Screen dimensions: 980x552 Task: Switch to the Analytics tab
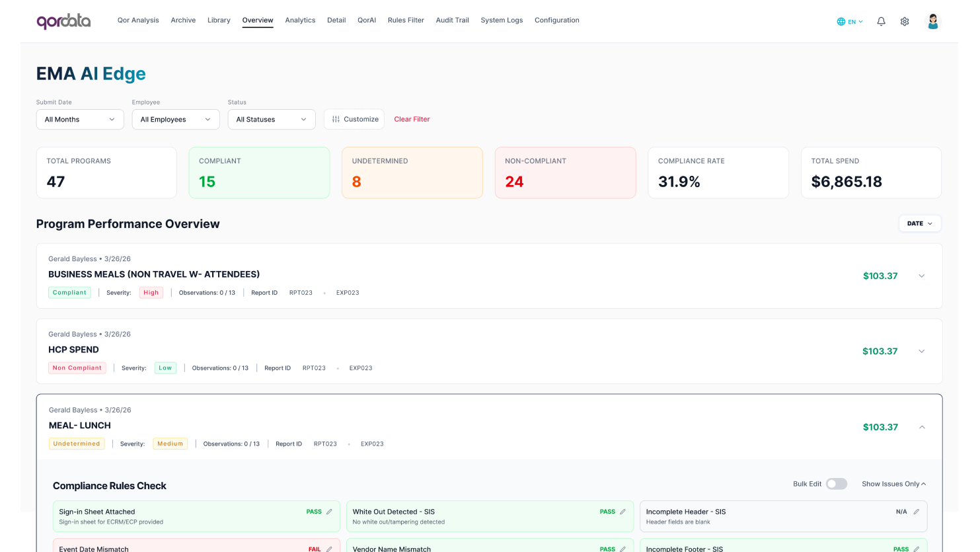click(x=300, y=20)
